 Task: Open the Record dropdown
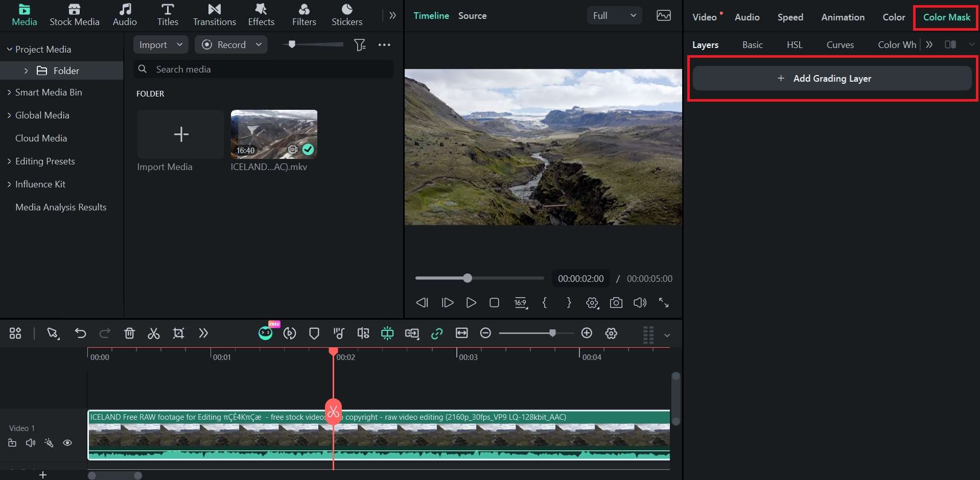pos(231,44)
